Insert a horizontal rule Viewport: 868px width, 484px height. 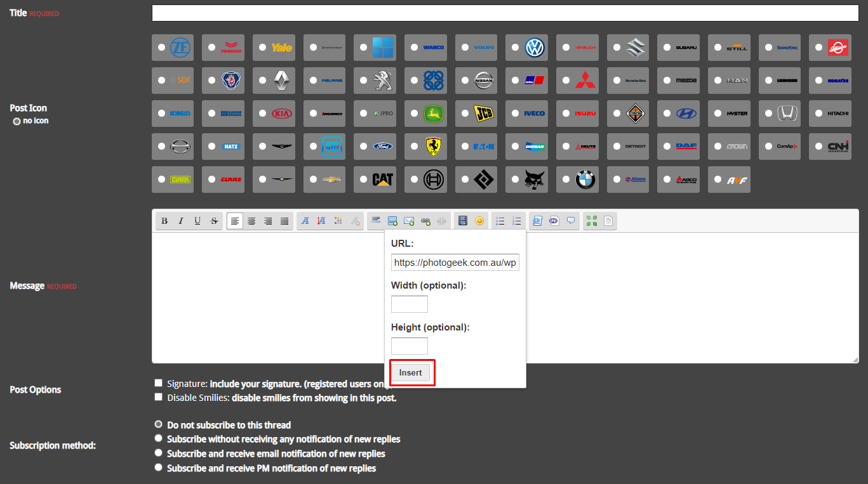tap(376, 221)
